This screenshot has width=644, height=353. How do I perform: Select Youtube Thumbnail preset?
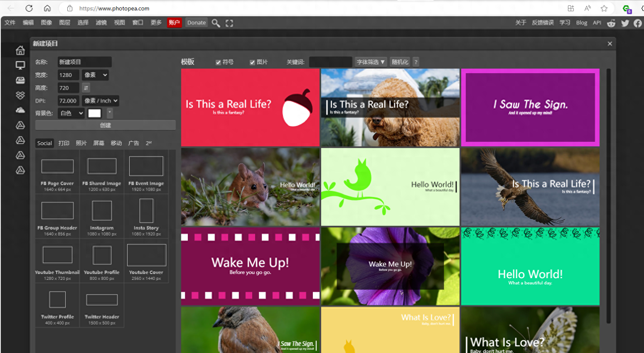point(57,261)
